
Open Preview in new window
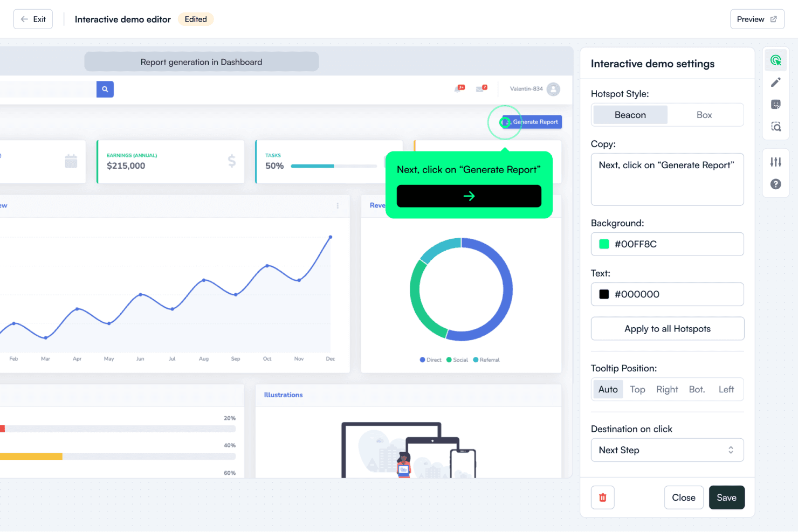click(757, 19)
